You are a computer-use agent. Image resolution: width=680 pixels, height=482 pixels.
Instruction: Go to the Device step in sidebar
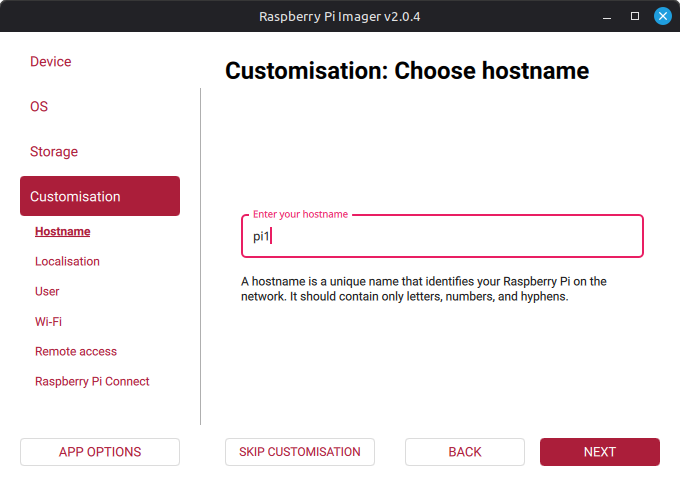tap(51, 62)
